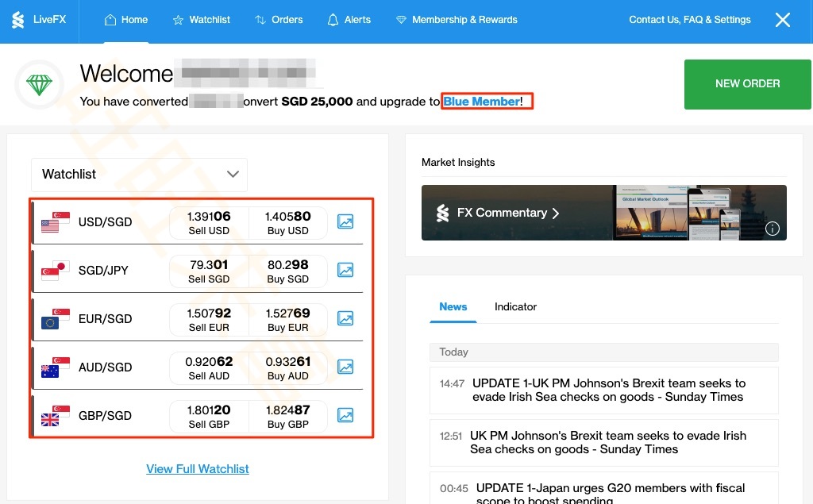The height and width of the screenshot is (504, 813).
Task: Select Sell GBP at 1.80120
Action: [209, 417]
